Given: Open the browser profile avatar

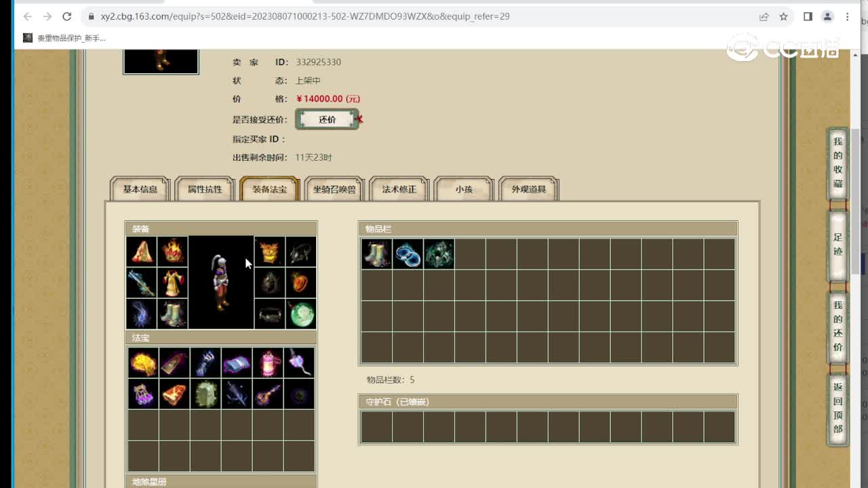Looking at the screenshot, I should (x=827, y=16).
